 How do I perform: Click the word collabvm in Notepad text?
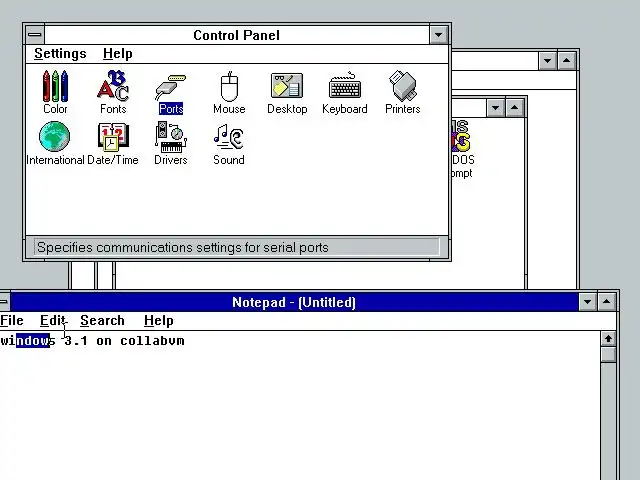pyautogui.click(x=152, y=341)
